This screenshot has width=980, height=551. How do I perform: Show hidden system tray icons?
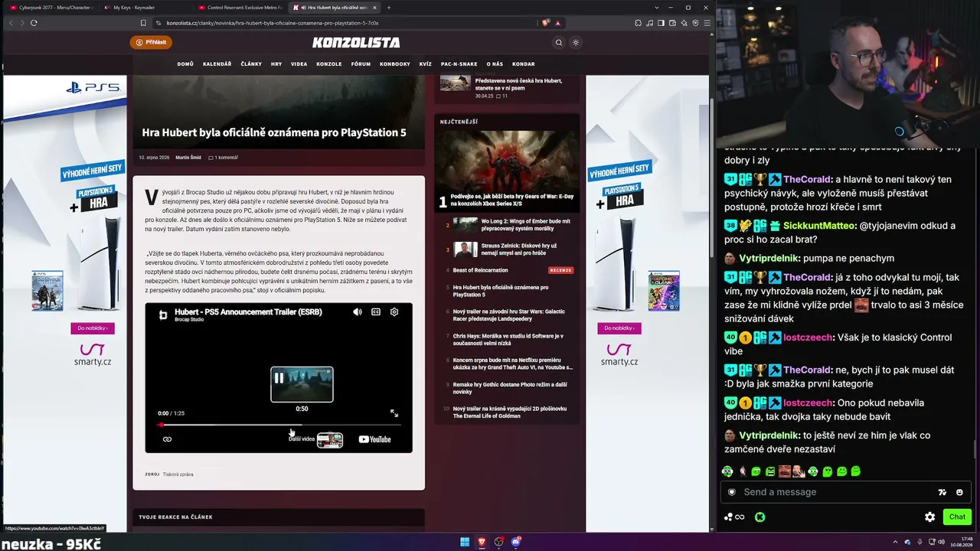coord(896,542)
